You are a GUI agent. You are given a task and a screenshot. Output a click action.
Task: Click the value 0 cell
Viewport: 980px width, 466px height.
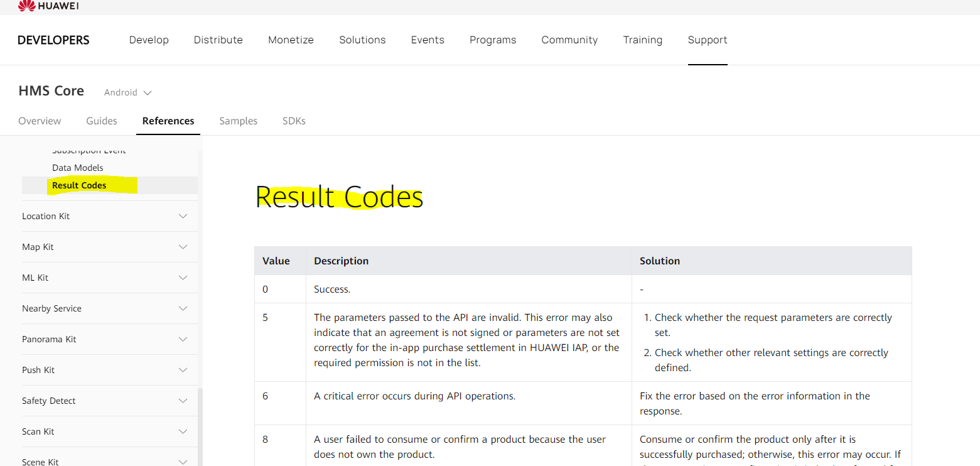tap(280, 289)
